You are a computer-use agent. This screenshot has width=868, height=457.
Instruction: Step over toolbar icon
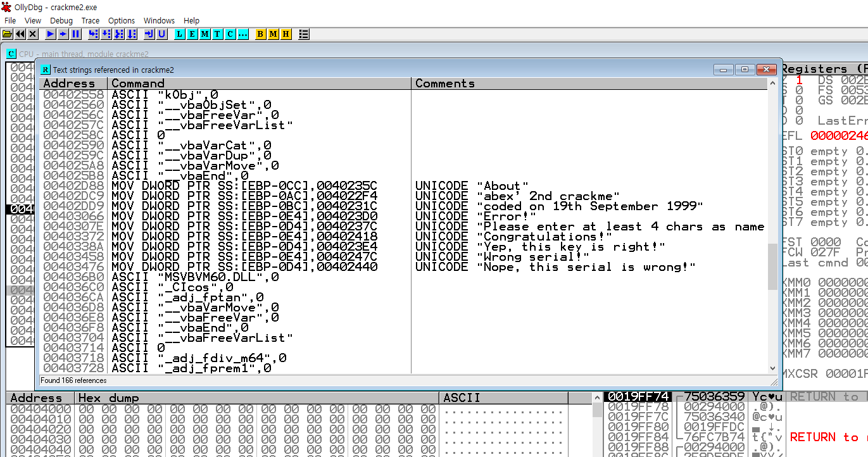(x=106, y=34)
